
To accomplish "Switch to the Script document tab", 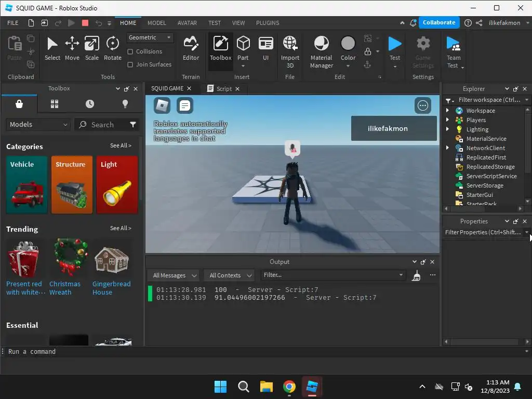I will [x=223, y=88].
